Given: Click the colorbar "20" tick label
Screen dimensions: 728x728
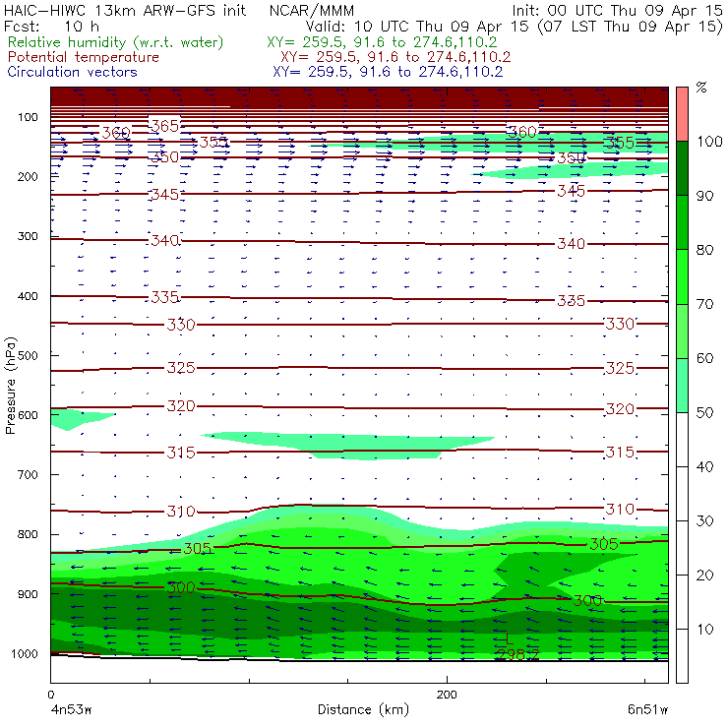Looking at the screenshot, I should tap(704, 576).
